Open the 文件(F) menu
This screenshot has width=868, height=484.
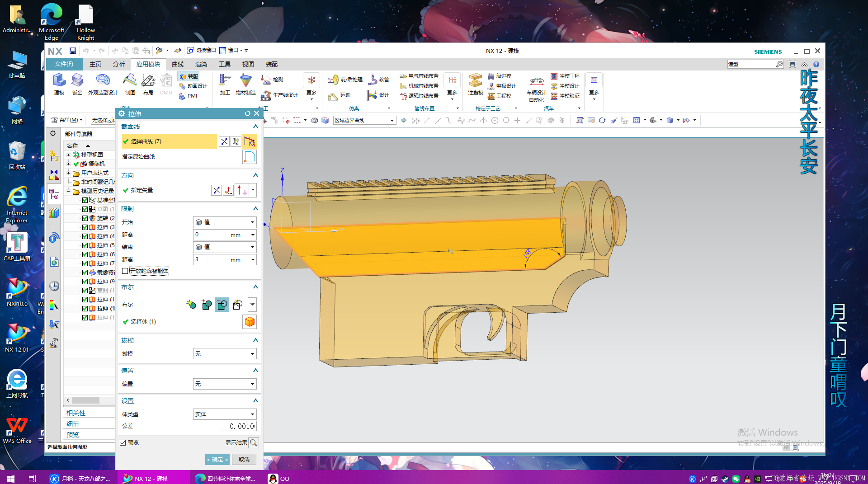point(64,64)
